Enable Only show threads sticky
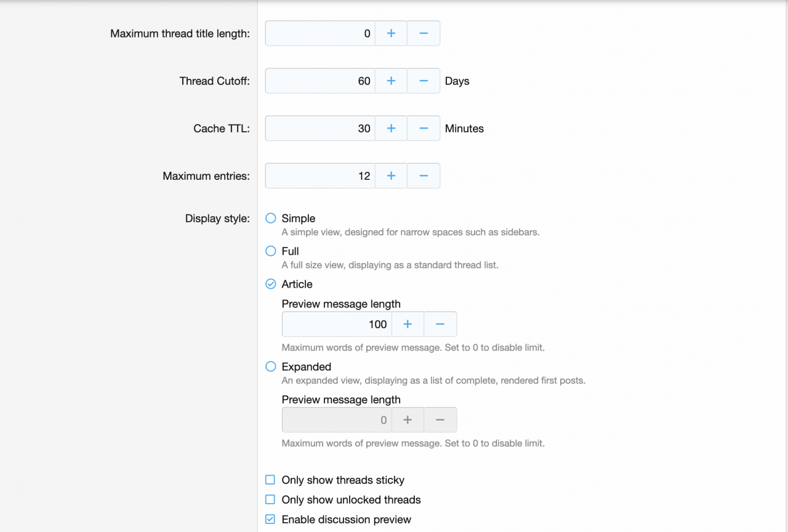The height and width of the screenshot is (532, 788). pos(270,480)
